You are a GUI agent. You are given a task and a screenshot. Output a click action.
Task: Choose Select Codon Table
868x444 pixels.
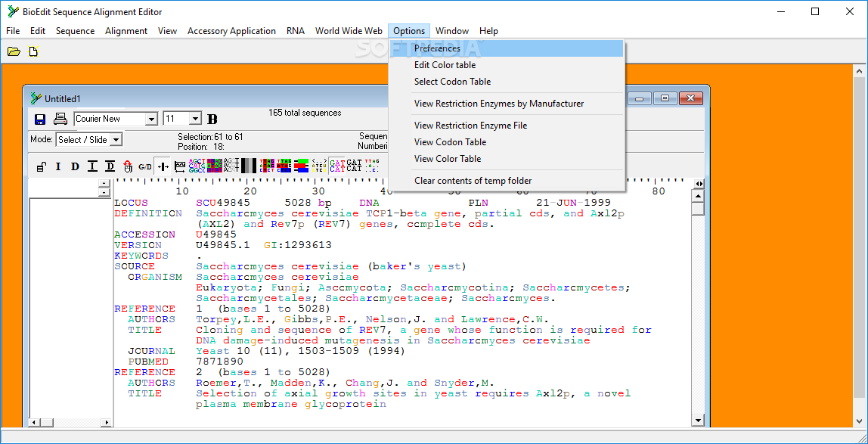tap(507, 82)
